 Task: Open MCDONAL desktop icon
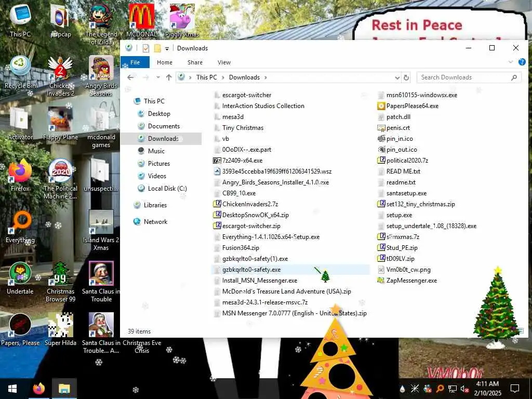pos(141,20)
